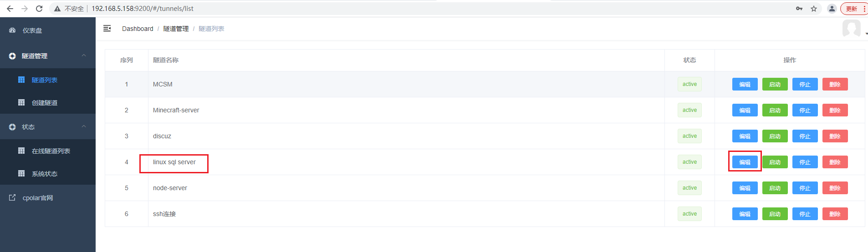This screenshot has width=868, height=252.
Task: Bookmark page with the star icon
Action: (x=814, y=9)
